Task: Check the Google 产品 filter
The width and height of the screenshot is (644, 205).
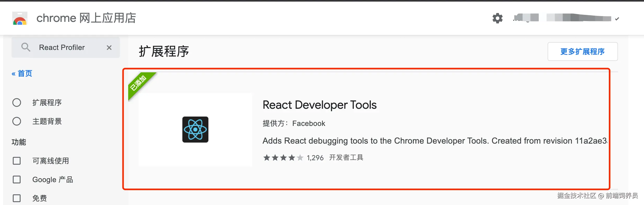Action: (x=17, y=180)
